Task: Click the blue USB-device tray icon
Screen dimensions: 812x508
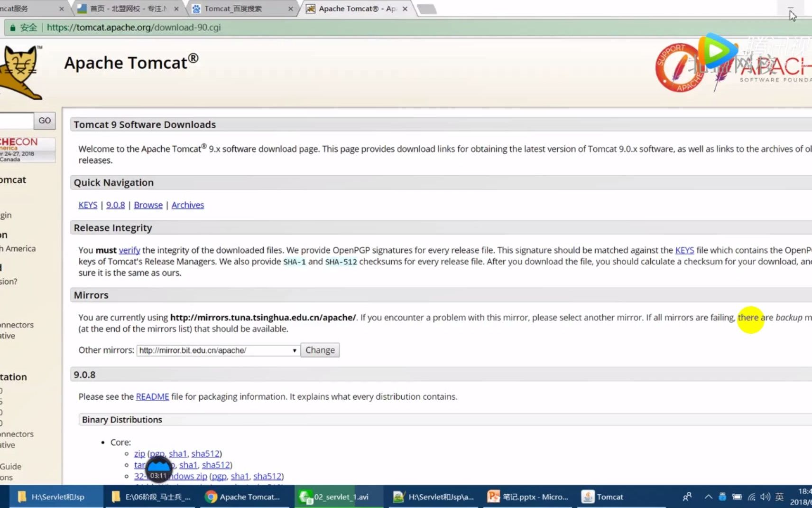Action: [x=722, y=497]
